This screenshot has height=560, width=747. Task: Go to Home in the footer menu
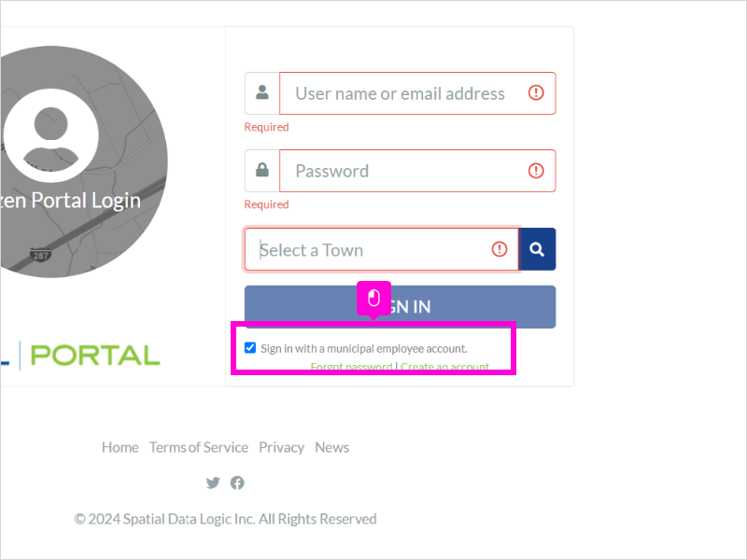point(120,447)
